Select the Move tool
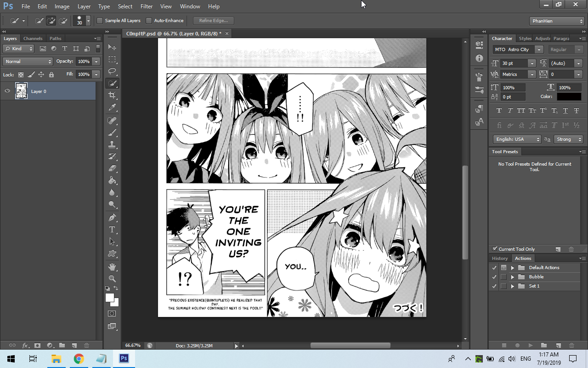Screen dimensions: 588x368 pos(112,47)
